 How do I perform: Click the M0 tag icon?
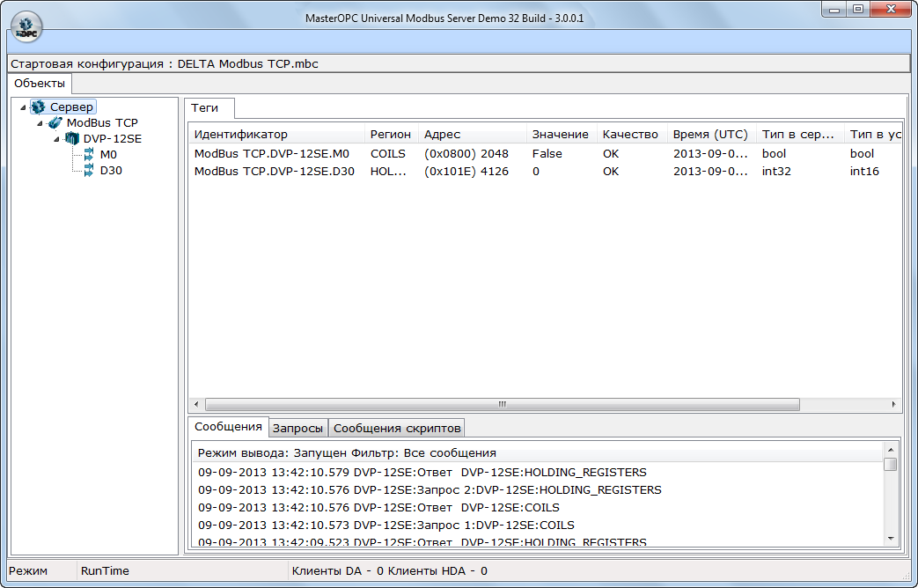88,155
